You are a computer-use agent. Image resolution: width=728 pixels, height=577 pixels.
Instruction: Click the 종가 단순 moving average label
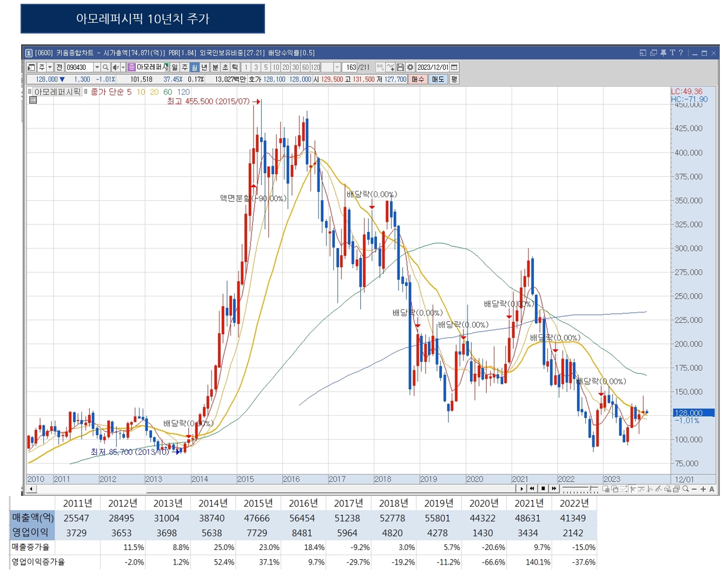click(x=108, y=92)
